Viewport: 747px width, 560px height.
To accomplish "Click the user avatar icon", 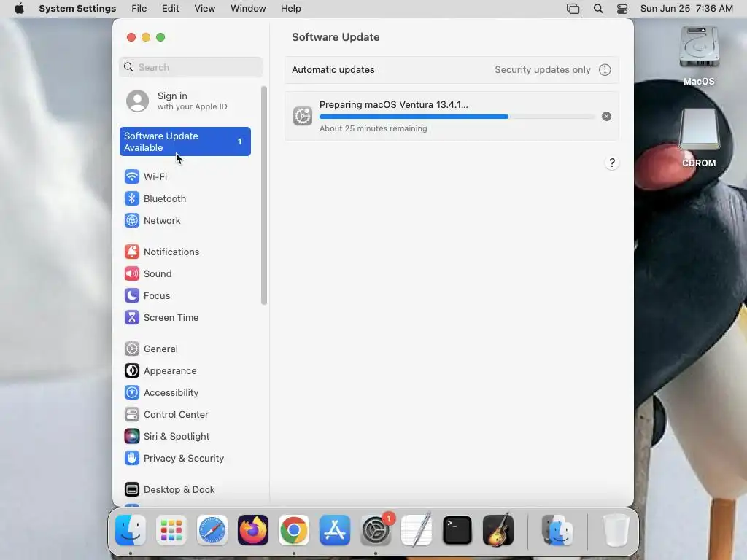I will [x=138, y=101].
